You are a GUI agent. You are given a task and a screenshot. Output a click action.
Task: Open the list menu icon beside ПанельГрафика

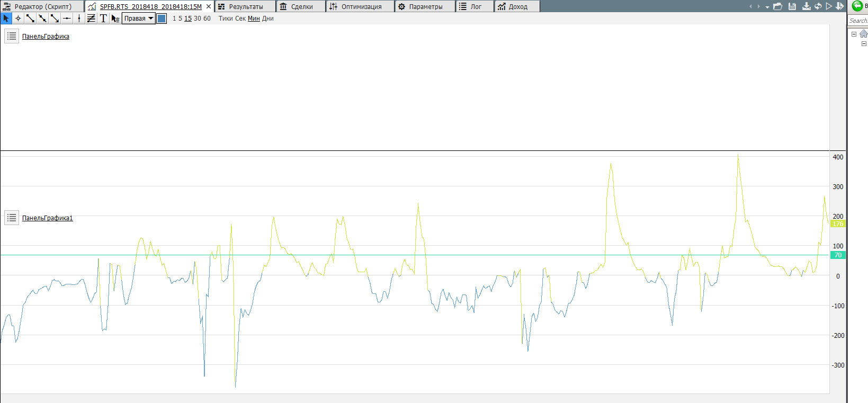[12, 36]
